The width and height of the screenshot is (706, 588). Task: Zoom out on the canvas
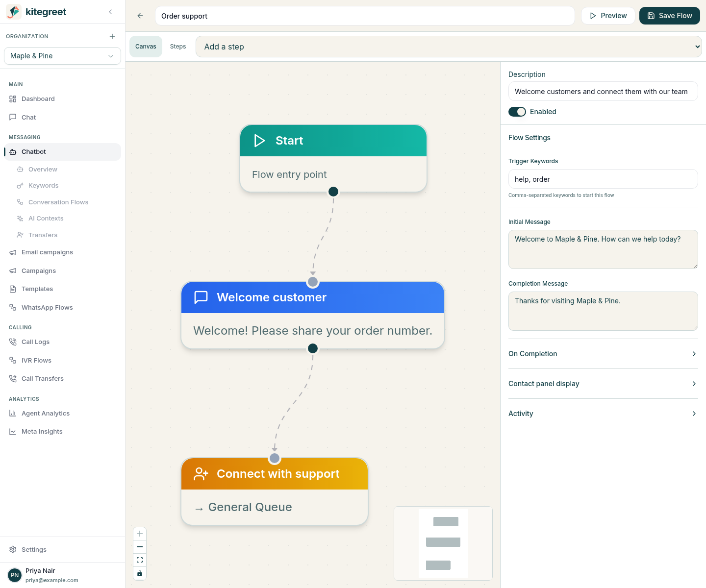[140, 547]
